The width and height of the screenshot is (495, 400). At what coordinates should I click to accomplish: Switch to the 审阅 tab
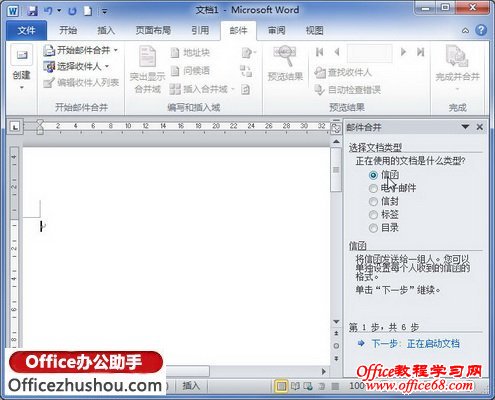coord(277,31)
